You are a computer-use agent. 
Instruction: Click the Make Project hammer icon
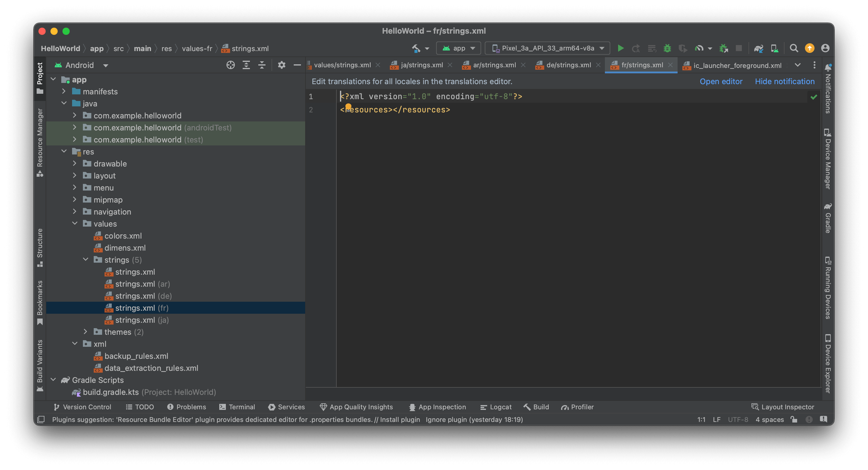click(x=416, y=48)
